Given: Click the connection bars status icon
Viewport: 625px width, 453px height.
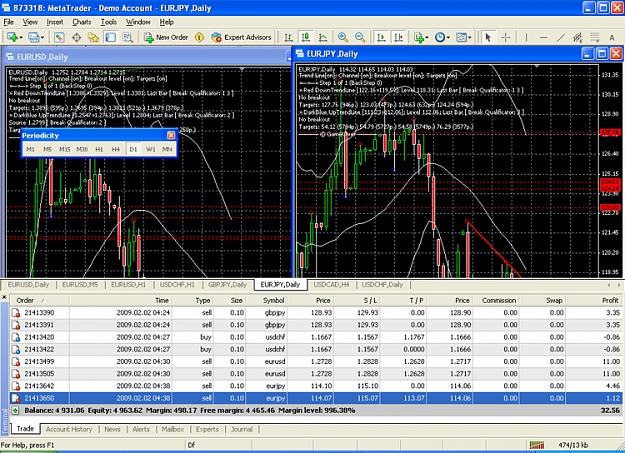Looking at the screenshot, I should point(537,445).
